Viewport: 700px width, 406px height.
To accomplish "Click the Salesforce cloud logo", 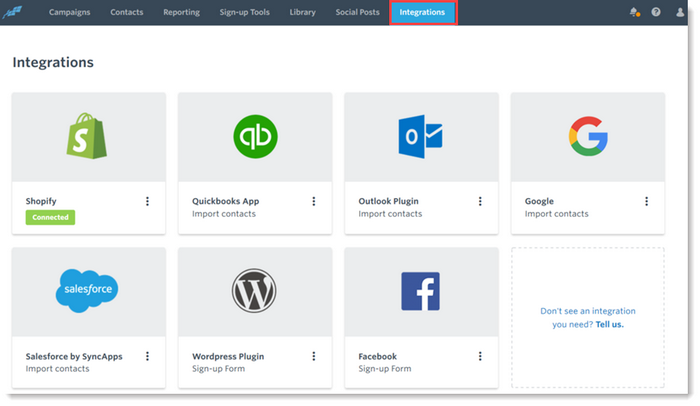I will (x=87, y=290).
